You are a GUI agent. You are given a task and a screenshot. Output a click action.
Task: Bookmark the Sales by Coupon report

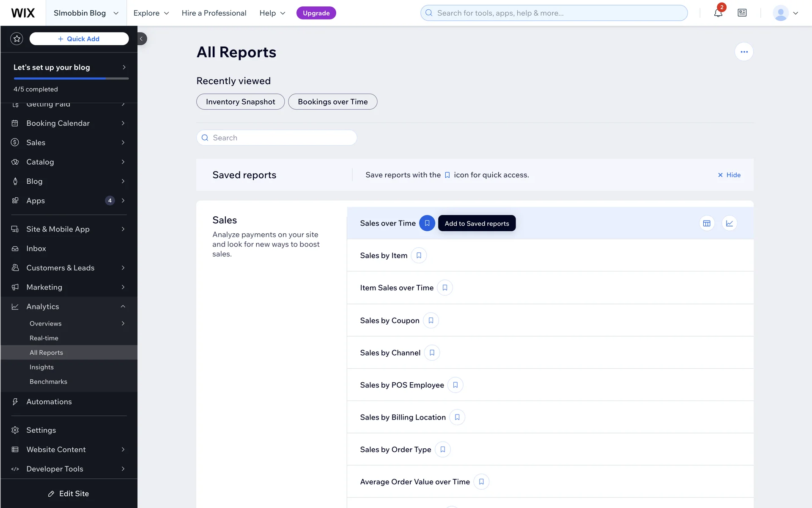click(x=431, y=320)
